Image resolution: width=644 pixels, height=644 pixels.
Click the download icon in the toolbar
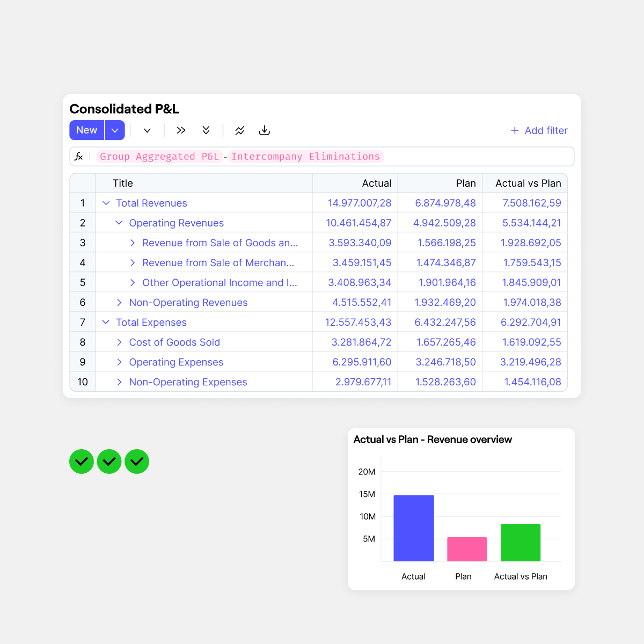[265, 130]
